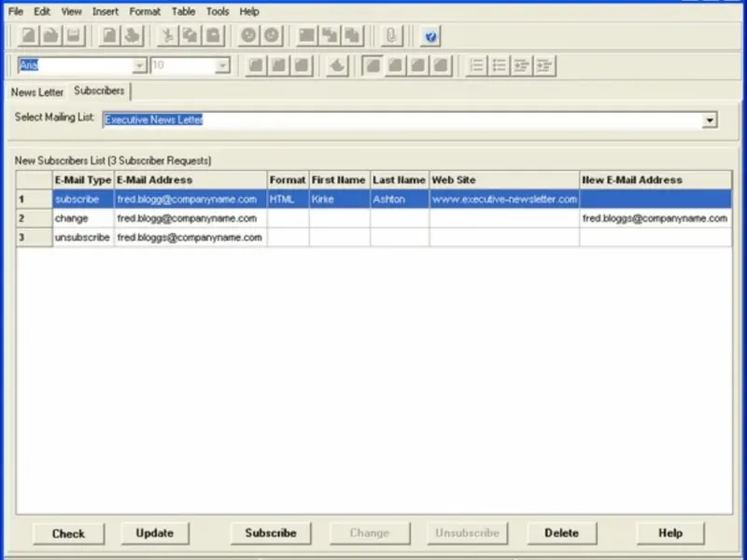747x560 pixels.
Task: Click the bulleted list icon
Action: (x=499, y=65)
